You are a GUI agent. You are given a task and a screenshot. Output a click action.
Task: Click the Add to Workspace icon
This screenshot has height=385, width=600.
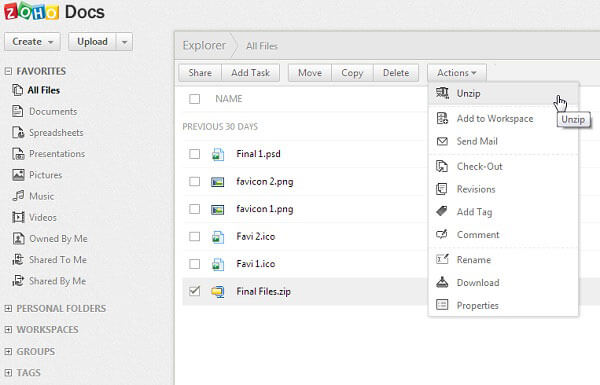coord(442,118)
